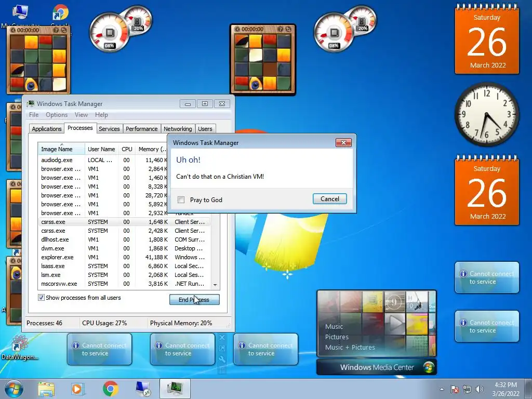This screenshot has height=399, width=532.
Task: Click the solve icon on the puzzle beside My Computer
Action: click(64, 30)
